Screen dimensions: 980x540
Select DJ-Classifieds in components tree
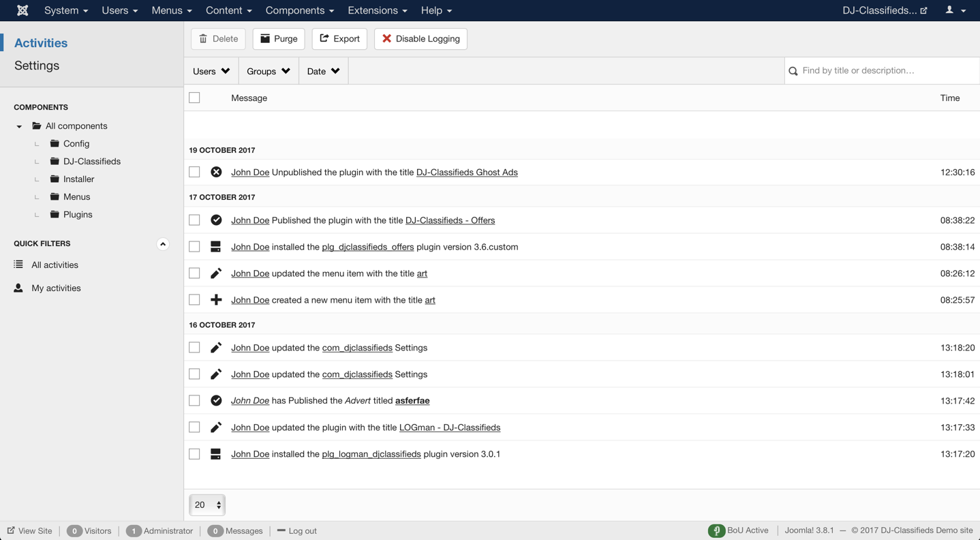(x=92, y=162)
